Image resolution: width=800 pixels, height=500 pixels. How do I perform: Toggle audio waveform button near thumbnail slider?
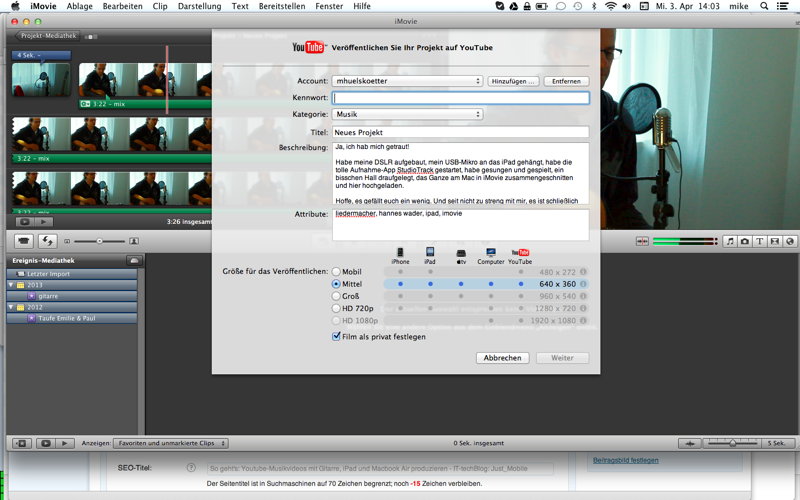click(690, 443)
